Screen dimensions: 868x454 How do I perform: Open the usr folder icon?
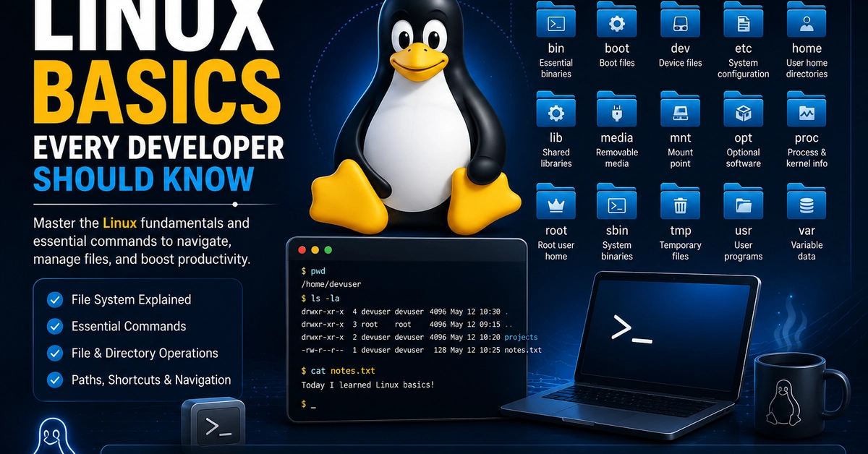[744, 202]
